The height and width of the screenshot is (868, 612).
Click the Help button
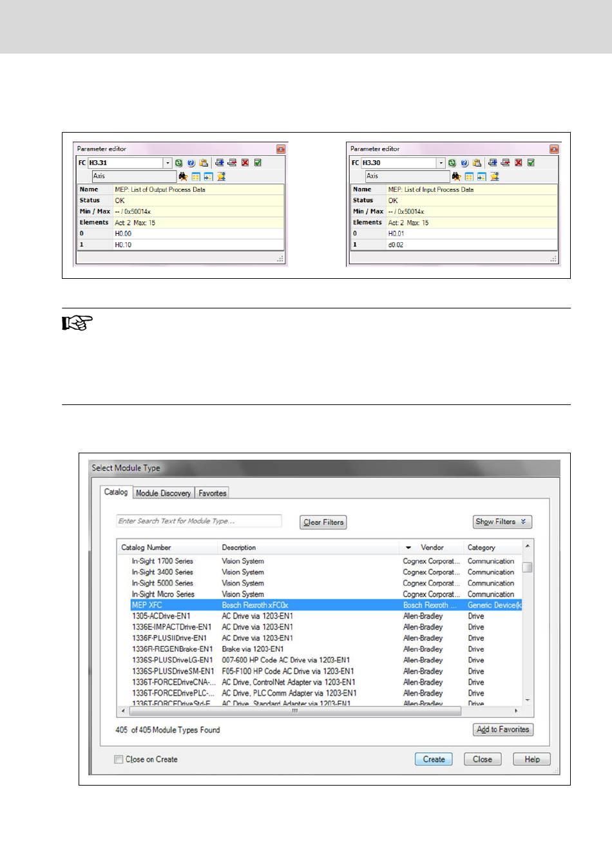[x=531, y=759]
